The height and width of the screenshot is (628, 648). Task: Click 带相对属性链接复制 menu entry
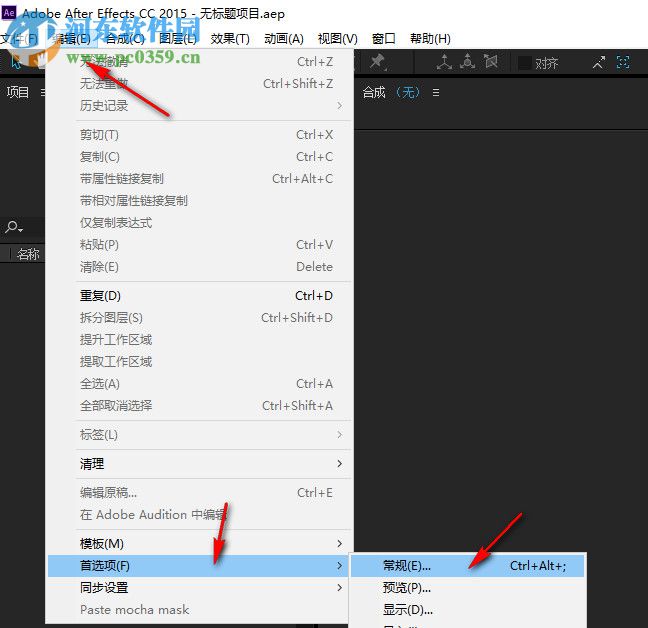coord(199,201)
